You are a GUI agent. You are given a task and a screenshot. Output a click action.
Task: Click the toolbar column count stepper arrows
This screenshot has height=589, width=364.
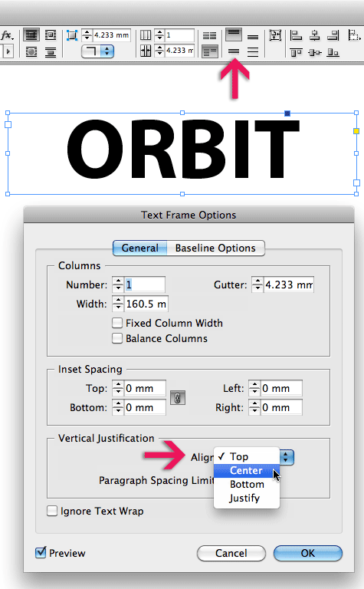159,35
